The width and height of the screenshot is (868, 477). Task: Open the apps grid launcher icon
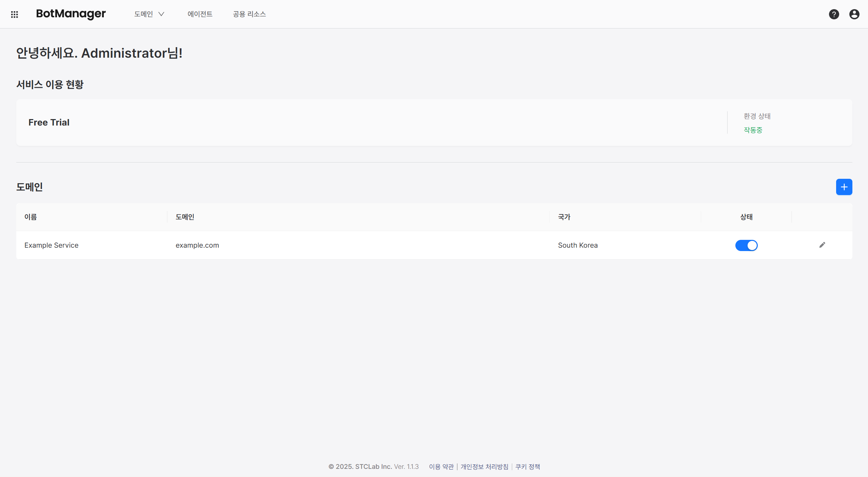coord(14,14)
